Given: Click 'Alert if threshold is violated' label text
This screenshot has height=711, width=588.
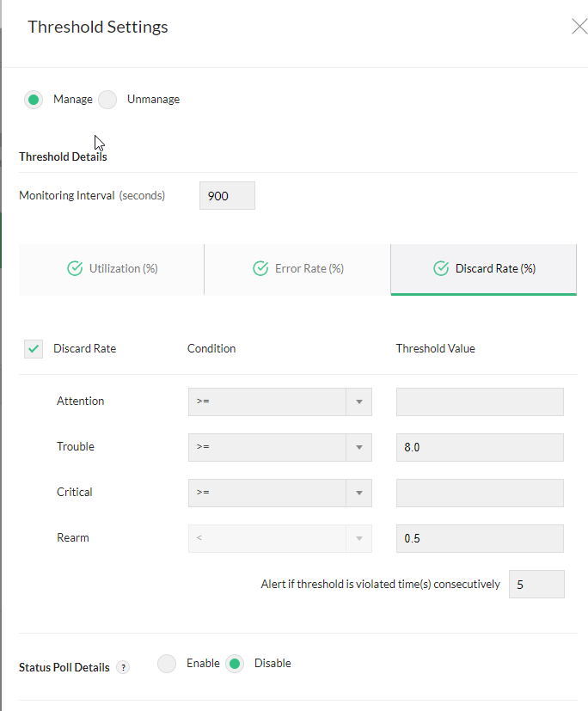Looking at the screenshot, I should tap(380, 584).
